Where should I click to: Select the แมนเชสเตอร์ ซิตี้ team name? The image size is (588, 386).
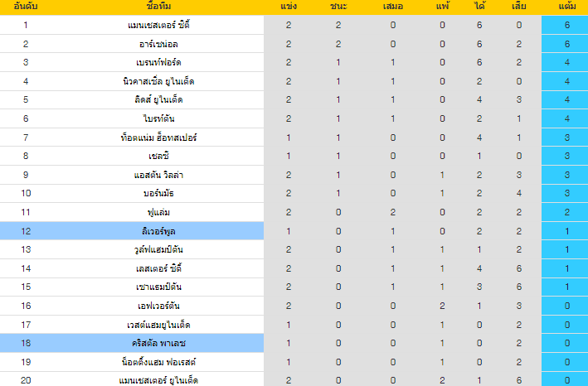coord(158,25)
